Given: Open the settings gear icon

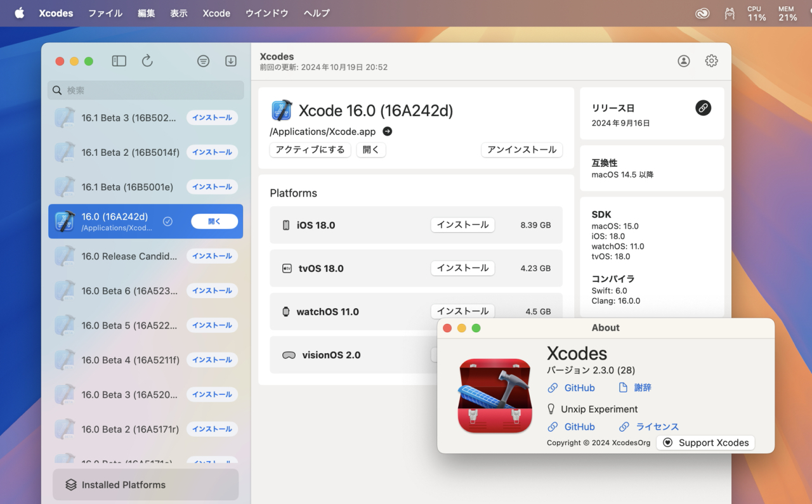Looking at the screenshot, I should click(x=712, y=61).
